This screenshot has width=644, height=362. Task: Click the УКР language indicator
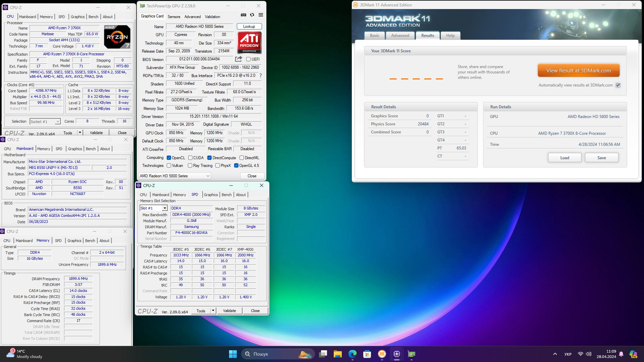point(568,354)
